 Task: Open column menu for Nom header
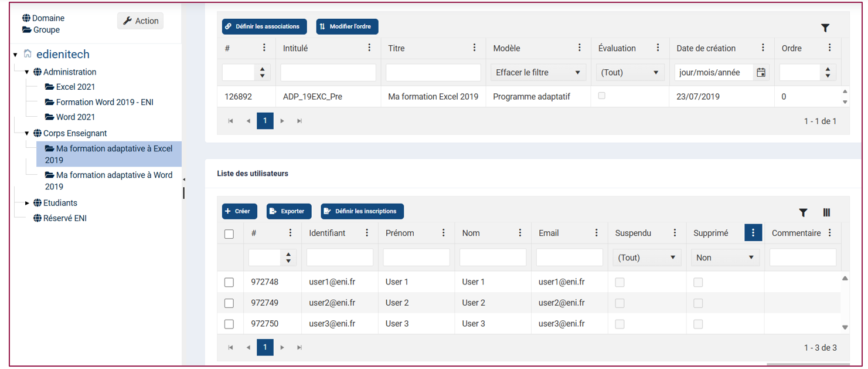pos(520,233)
